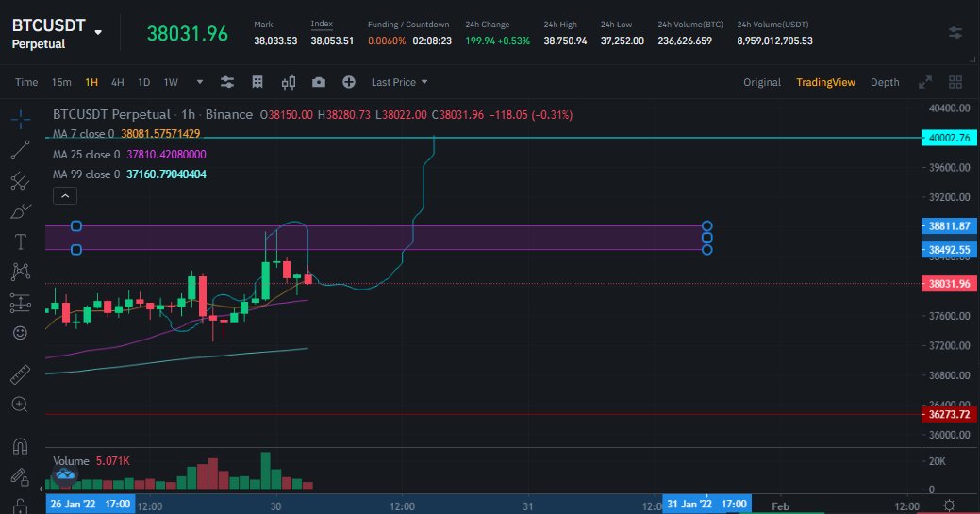
Task: Expand chart to fullscreen
Action: (x=925, y=82)
